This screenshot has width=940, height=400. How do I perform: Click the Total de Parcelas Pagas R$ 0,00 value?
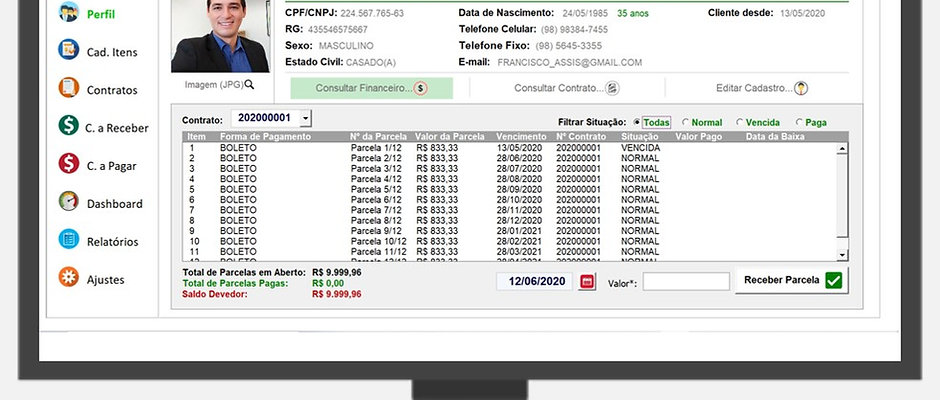(328, 283)
